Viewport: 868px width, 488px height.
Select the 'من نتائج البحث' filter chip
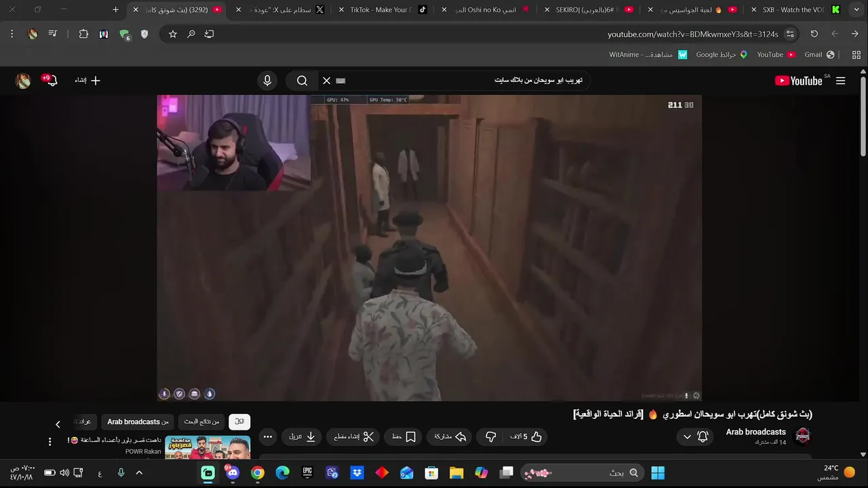pyautogui.click(x=202, y=422)
